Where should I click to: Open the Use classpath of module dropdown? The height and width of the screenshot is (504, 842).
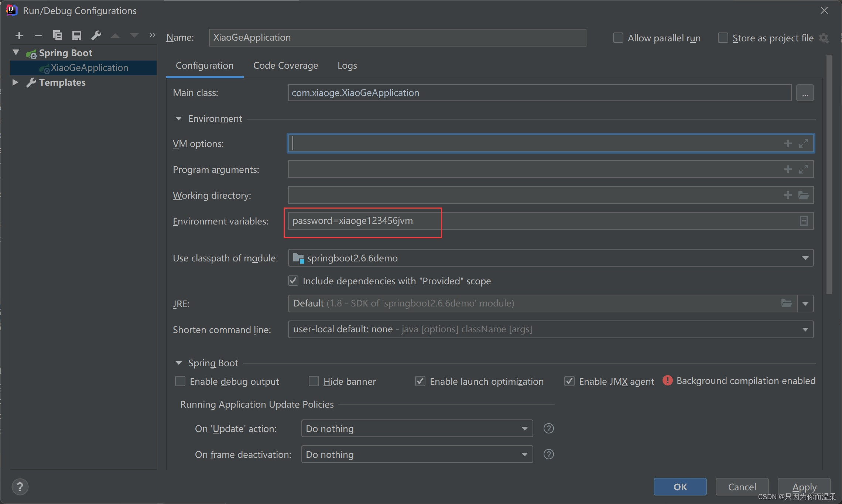(x=807, y=258)
